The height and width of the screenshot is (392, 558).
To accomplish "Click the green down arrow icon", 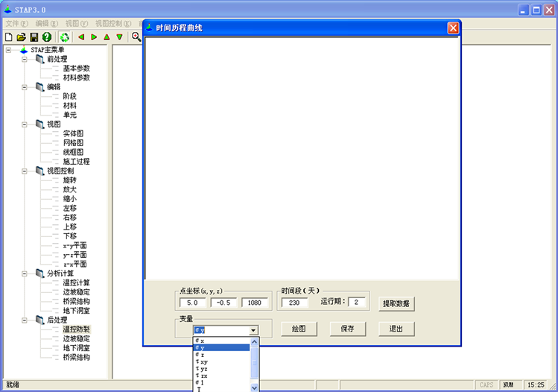I will point(119,37).
